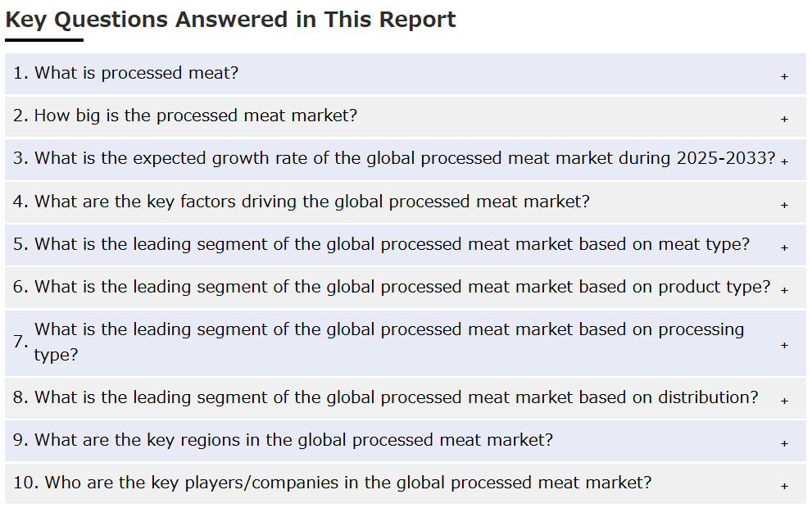Click plus icon for key regions question
Viewport: 812px width, 508px height.
[x=784, y=444]
